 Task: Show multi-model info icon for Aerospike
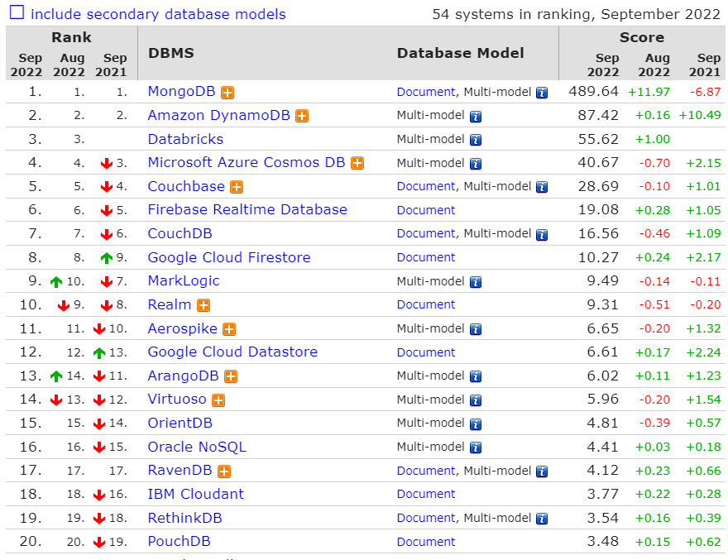tap(476, 330)
